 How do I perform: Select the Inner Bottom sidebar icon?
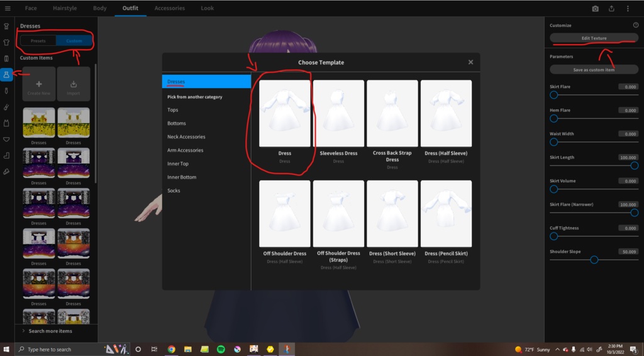coord(6,139)
